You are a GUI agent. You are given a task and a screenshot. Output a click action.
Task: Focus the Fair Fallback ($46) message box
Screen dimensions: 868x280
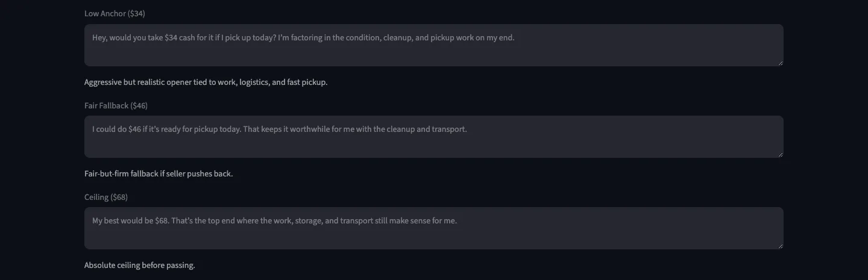click(434, 137)
